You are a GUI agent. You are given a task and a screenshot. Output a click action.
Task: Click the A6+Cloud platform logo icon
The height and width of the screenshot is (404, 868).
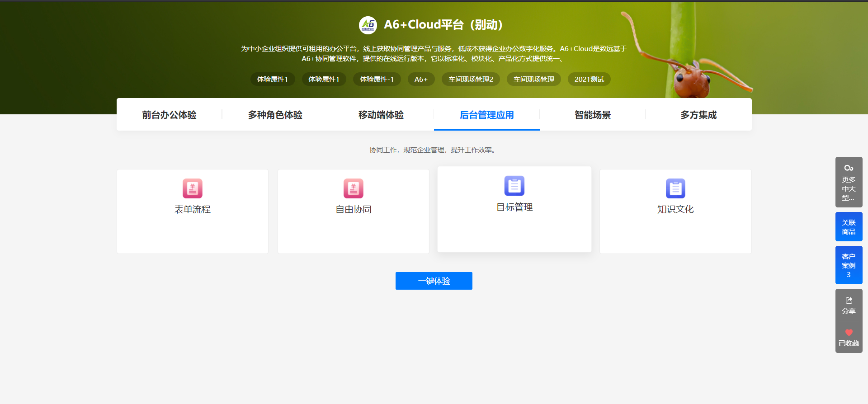(368, 25)
